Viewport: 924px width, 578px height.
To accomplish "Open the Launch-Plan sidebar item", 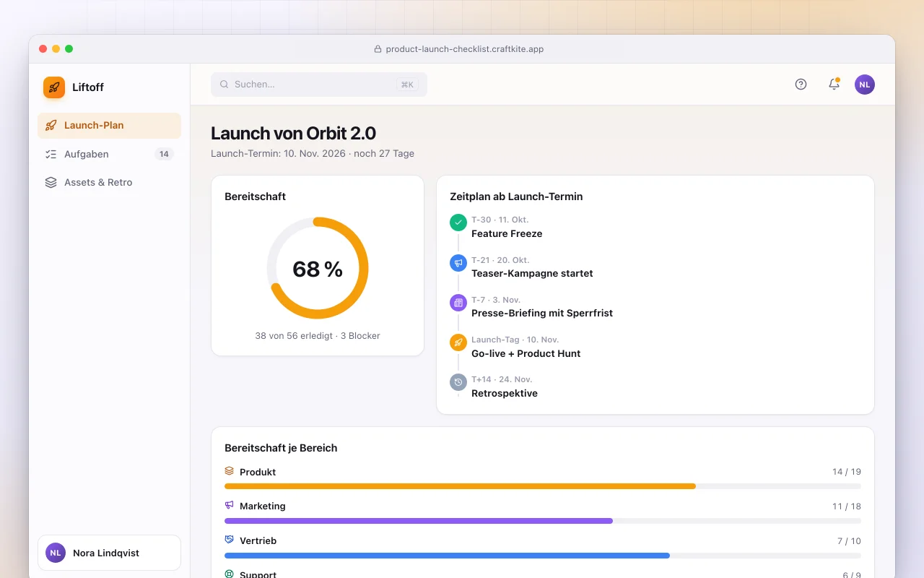I will (109, 125).
